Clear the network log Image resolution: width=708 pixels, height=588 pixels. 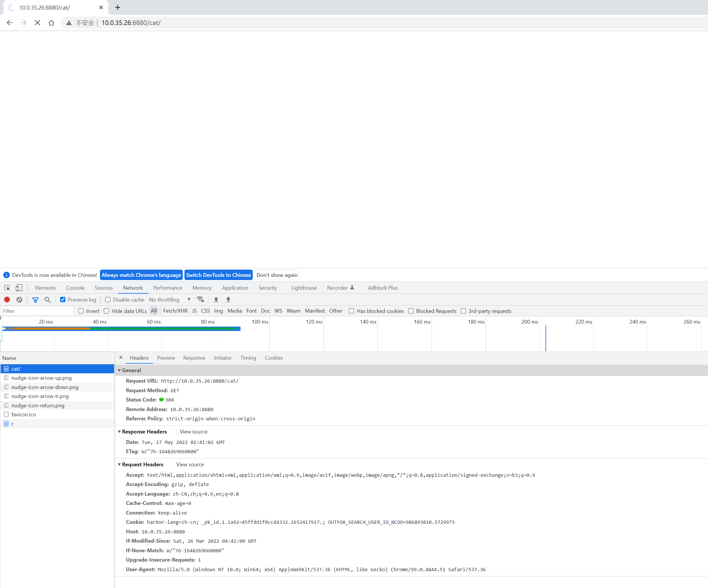(19, 300)
